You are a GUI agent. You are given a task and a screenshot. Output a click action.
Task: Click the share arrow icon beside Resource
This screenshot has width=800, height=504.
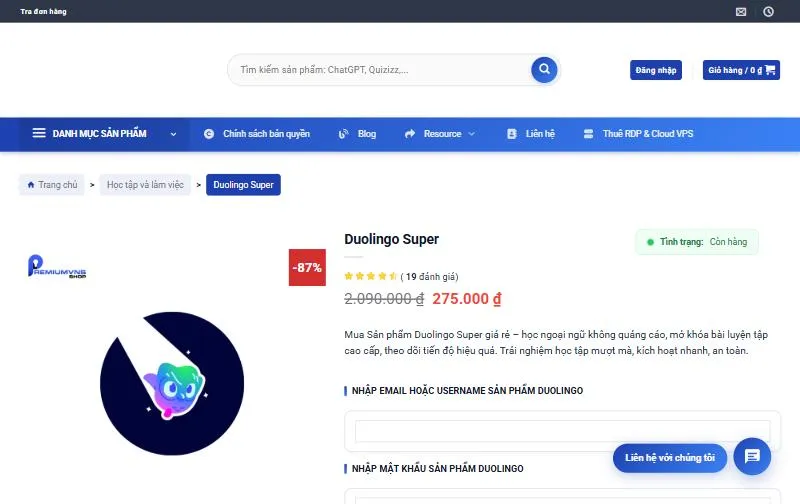tap(410, 134)
